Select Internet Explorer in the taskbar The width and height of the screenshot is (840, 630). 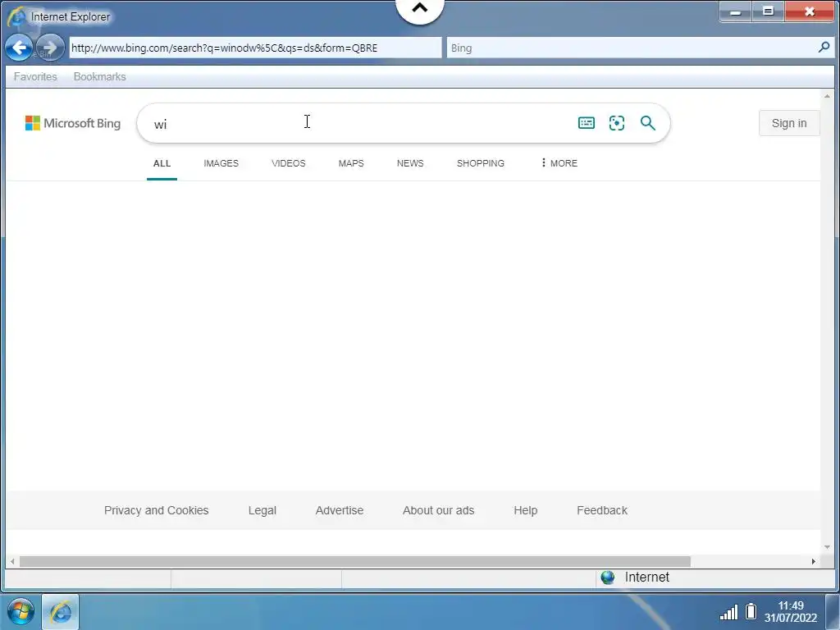tap(61, 611)
